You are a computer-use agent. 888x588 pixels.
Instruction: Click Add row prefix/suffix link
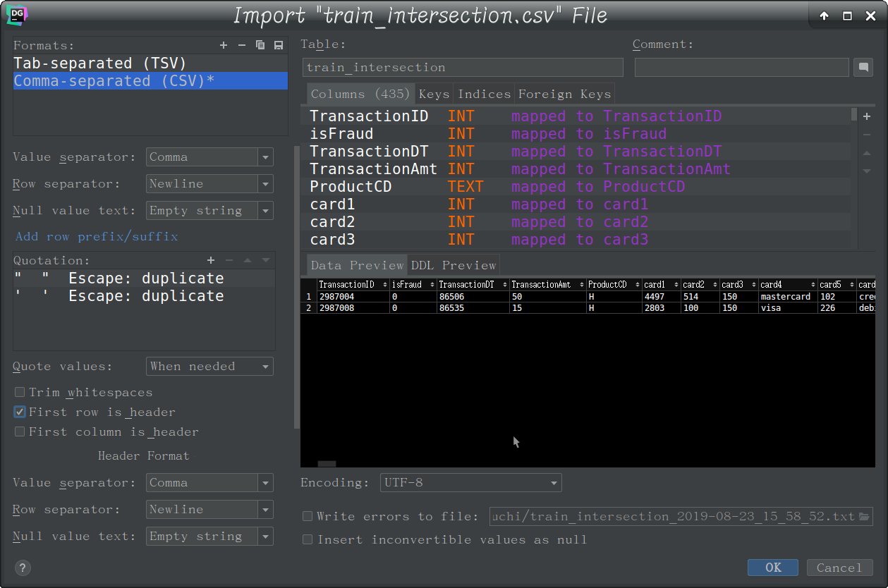[97, 236]
